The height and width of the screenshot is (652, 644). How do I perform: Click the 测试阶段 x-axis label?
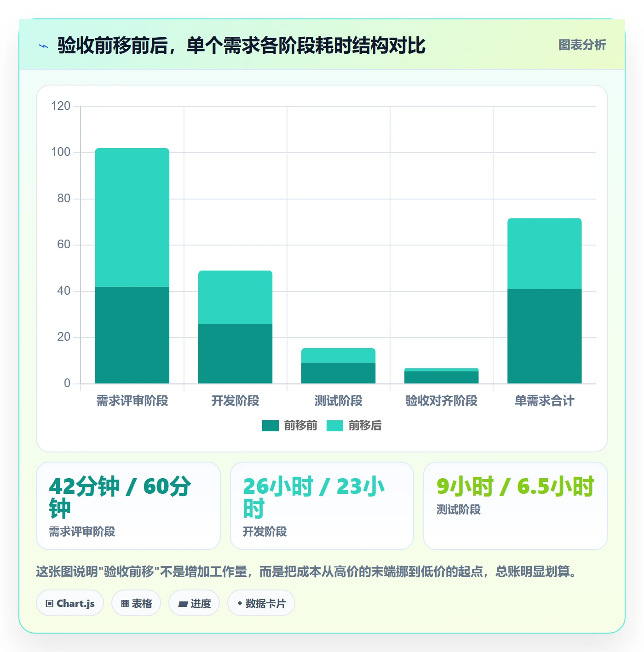[x=338, y=401]
